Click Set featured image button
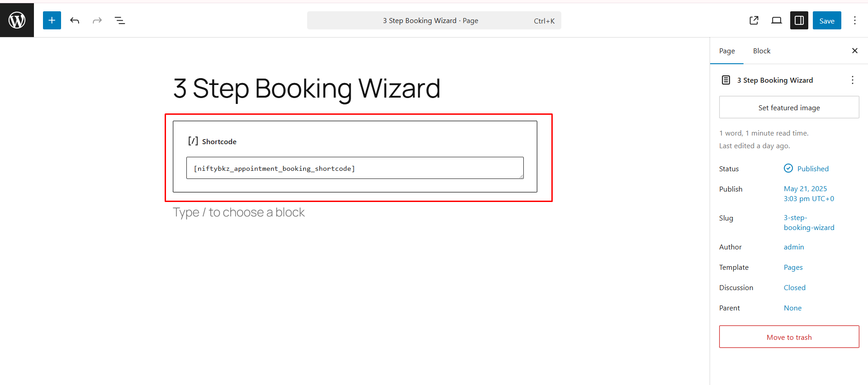Image resolution: width=868 pixels, height=385 pixels. [789, 108]
